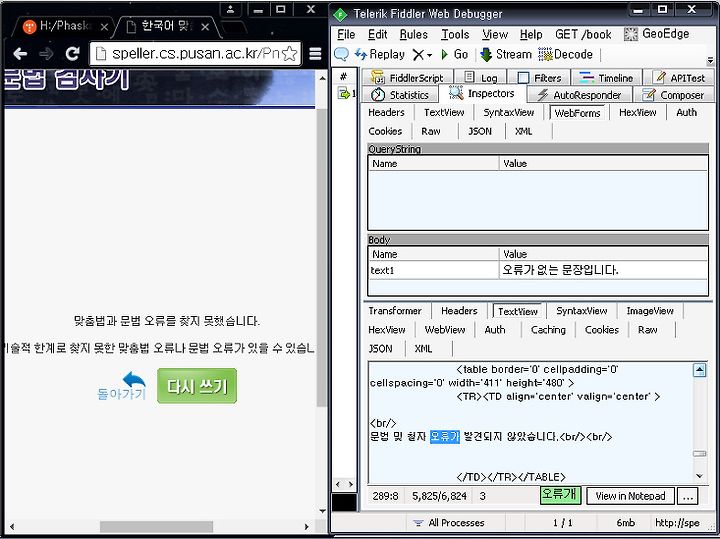Click the response text scroll-down arrow

click(699, 476)
